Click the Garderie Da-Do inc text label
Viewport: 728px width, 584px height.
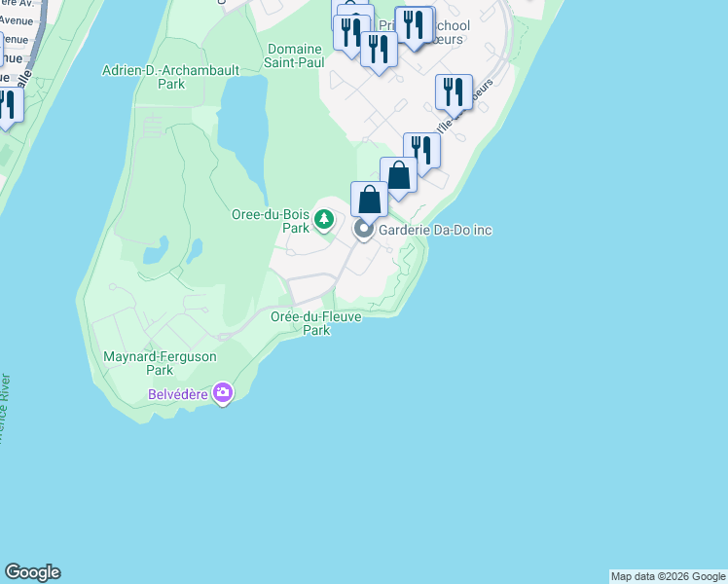tap(435, 230)
